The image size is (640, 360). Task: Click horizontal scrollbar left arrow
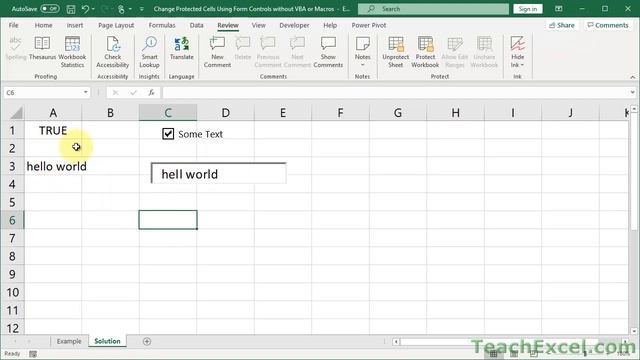(396, 342)
